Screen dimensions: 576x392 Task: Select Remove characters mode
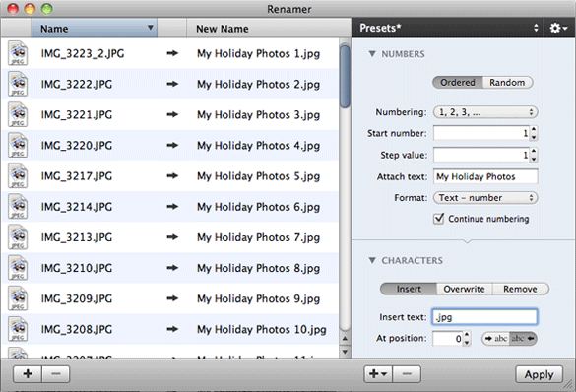click(521, 289)
